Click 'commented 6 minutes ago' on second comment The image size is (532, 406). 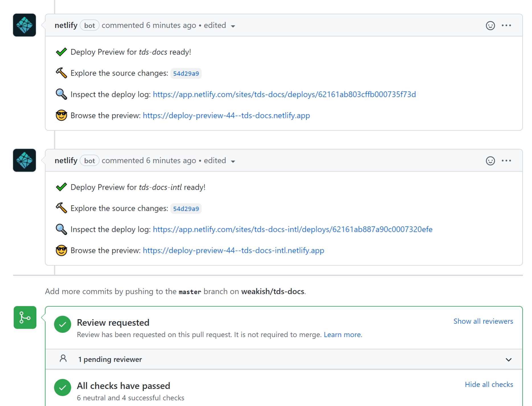pyautogui.click(x=149, y=161)
